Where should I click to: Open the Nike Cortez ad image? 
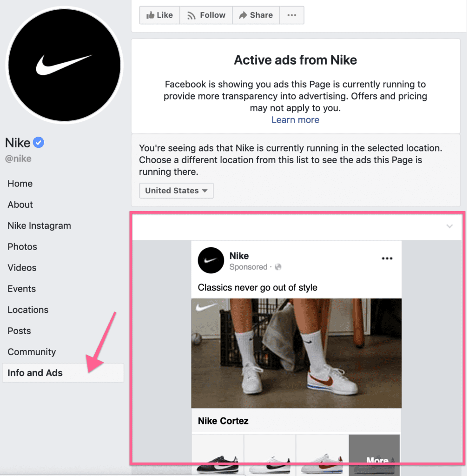pos(296,353)
